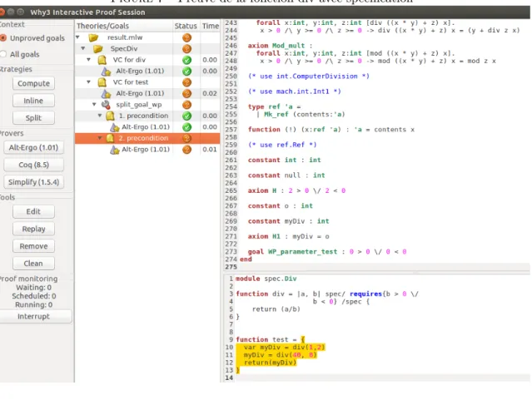Select the 2. precondition goal row
Screen dimensions: 532x400
click(x=147, y=138)
